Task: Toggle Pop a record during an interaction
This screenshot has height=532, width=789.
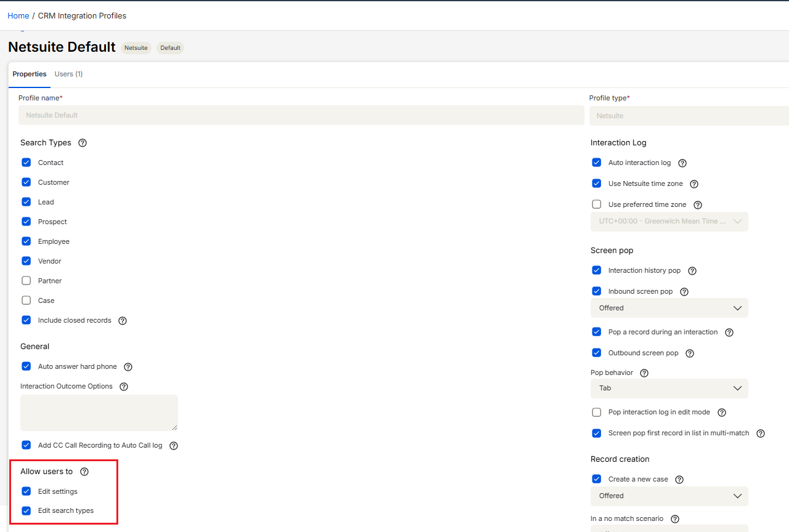Action: (597, 332)
